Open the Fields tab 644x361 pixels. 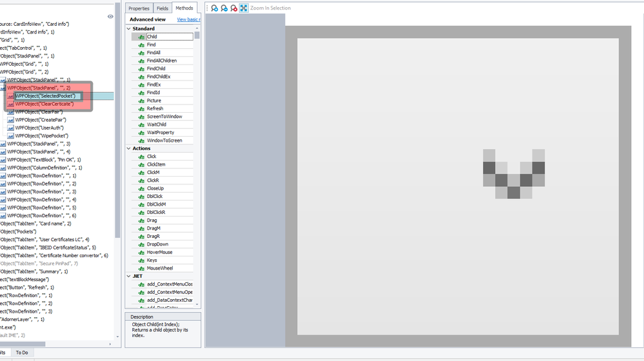point(162,8)
